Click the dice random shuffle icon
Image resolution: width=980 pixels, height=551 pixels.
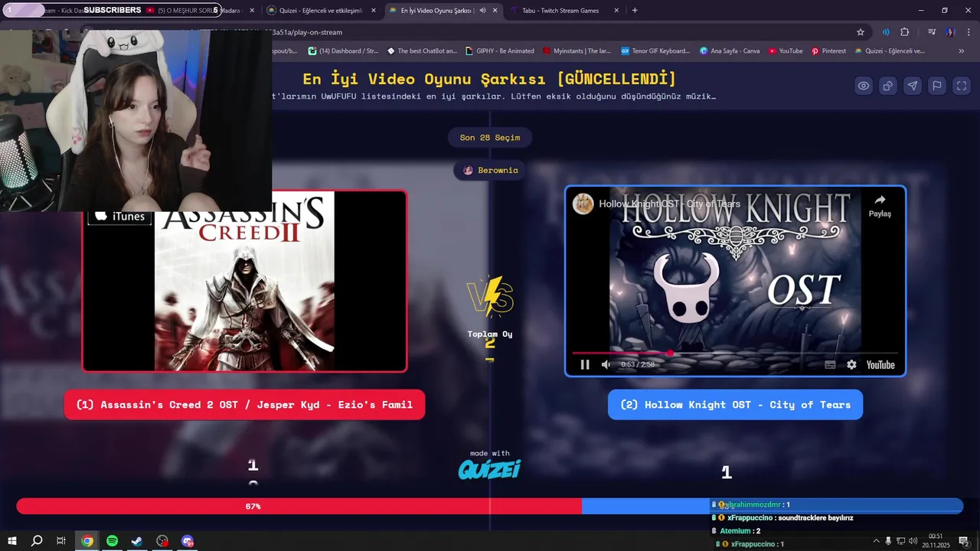[888, 86]
